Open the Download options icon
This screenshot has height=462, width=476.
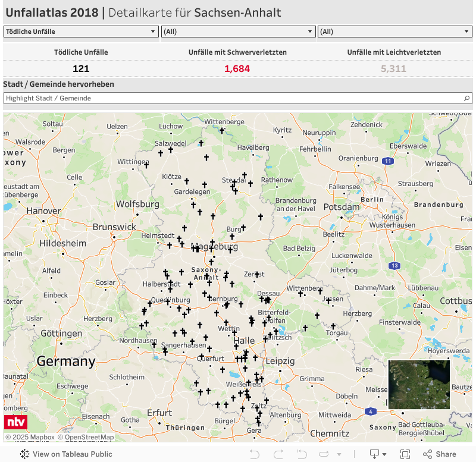(377, 454)
